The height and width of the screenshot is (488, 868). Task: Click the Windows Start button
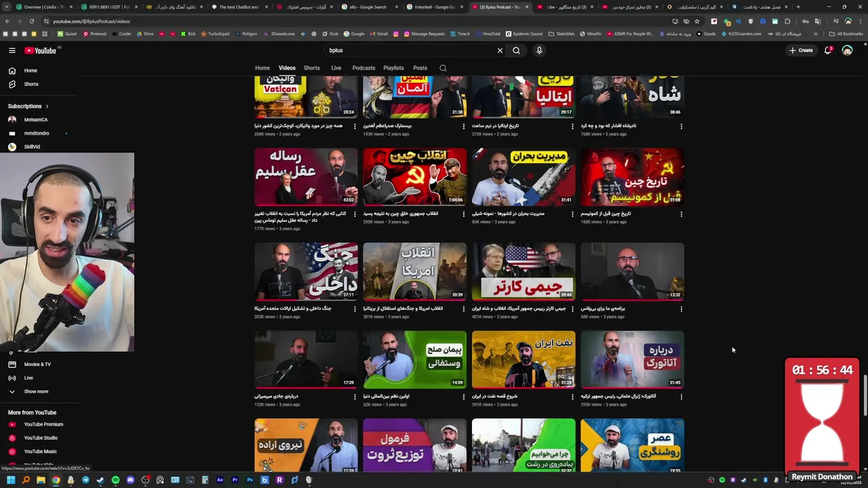(11, 480)
